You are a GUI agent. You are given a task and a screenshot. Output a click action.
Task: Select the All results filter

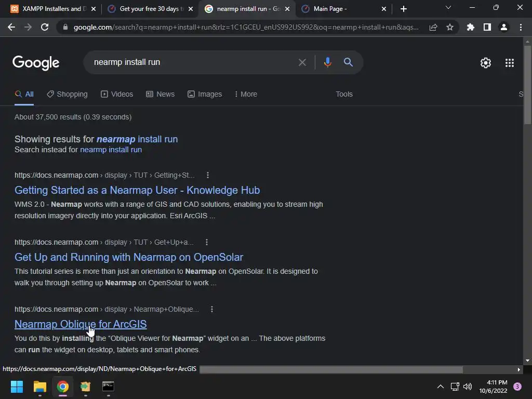point(24,95)
